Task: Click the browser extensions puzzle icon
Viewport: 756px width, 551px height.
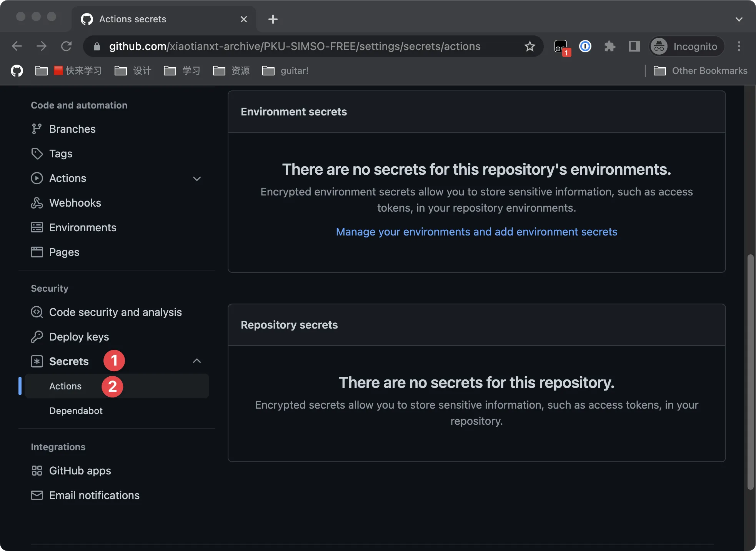Action: tap(609, 47)
